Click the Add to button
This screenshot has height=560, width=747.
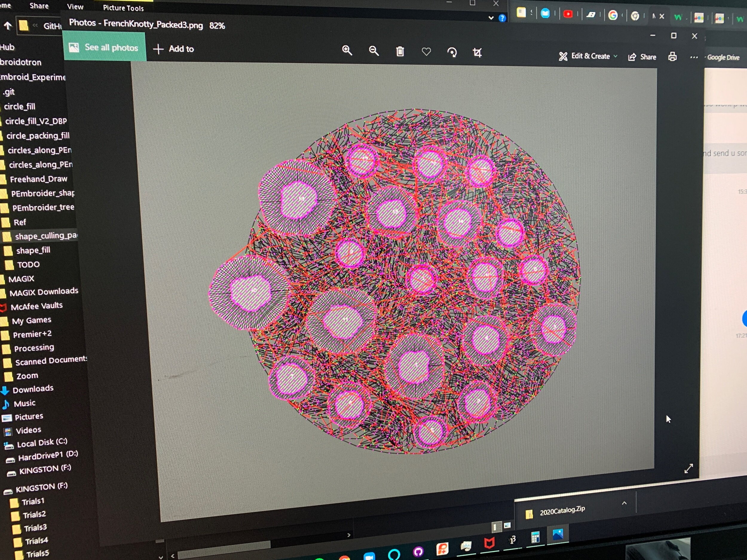pyautogui.click(x=174, y=49)
